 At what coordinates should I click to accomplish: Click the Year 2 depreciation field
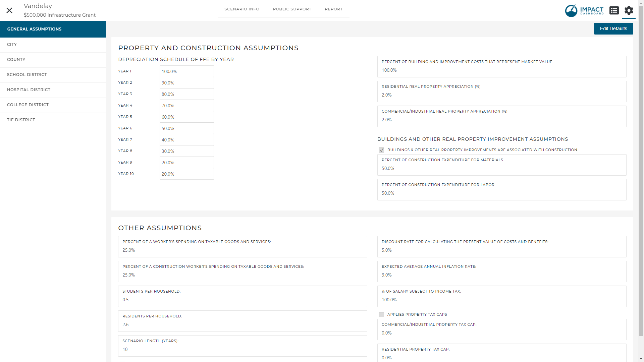click(x=187, y=83)
